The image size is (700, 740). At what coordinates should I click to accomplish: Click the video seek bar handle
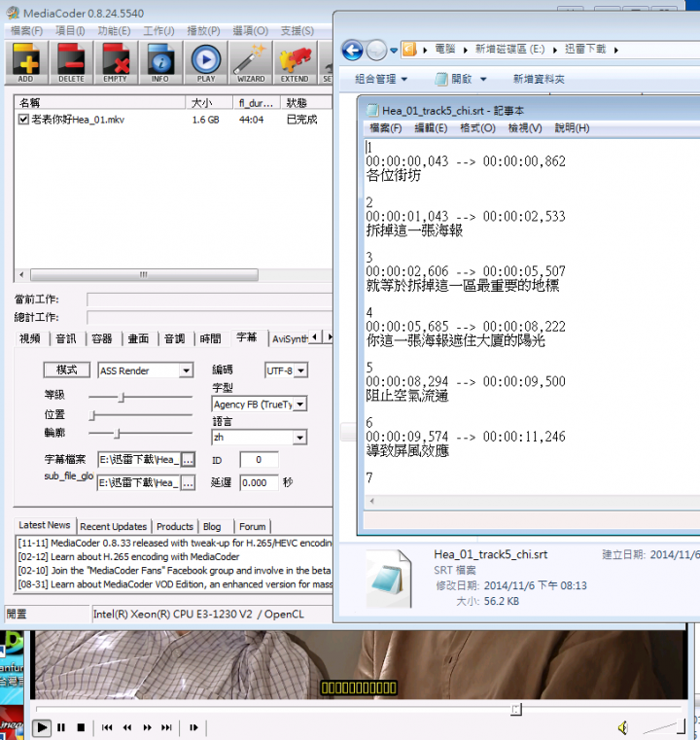pyautogui.click(x=516, y=709)
